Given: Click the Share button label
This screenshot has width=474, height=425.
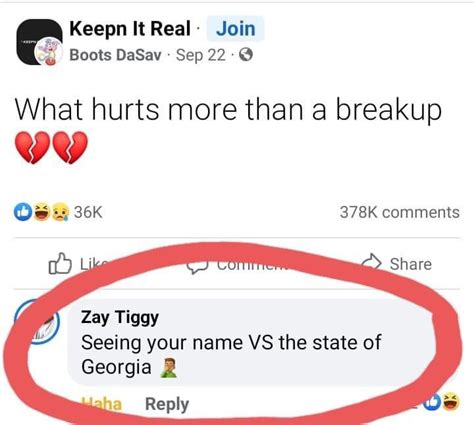Looking at the screenshot, I should pyautogui.click(x=411, y=264).
